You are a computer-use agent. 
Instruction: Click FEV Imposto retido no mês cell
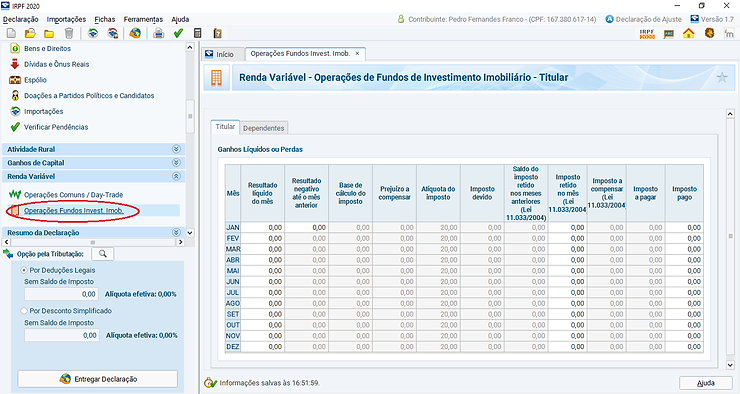[568, 238]
